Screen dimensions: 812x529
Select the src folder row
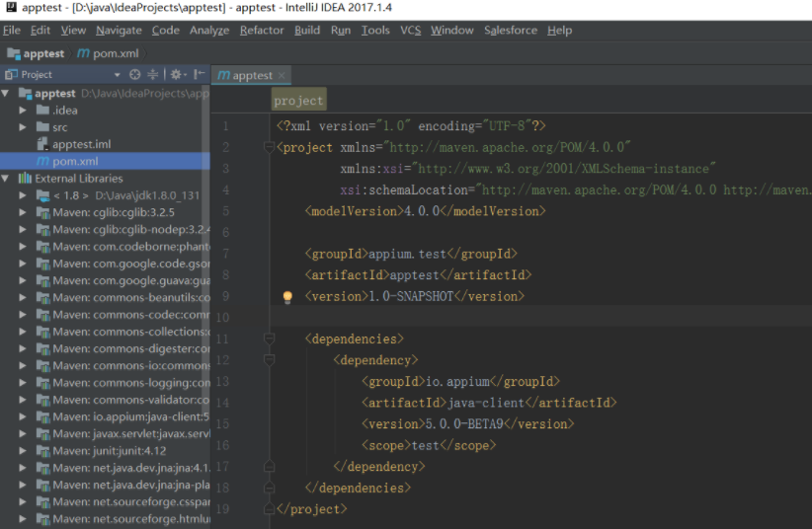point(105,127)
